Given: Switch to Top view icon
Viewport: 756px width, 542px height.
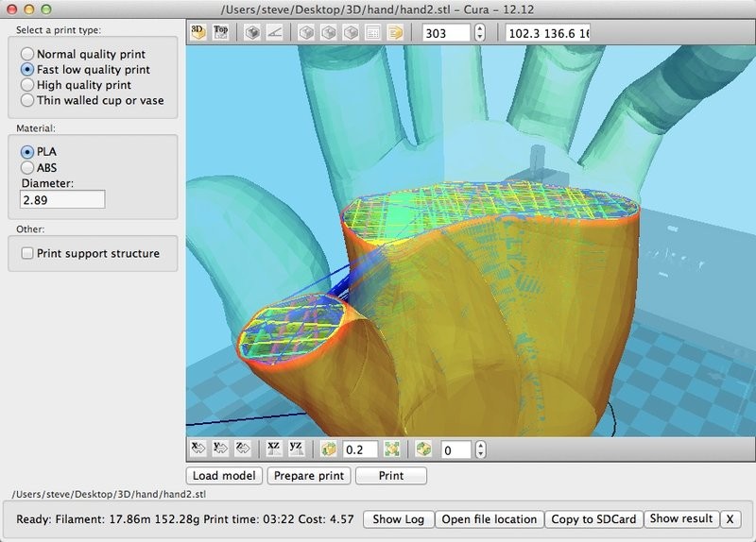Looking at the screenshot, I should click(x=221, y=32).
